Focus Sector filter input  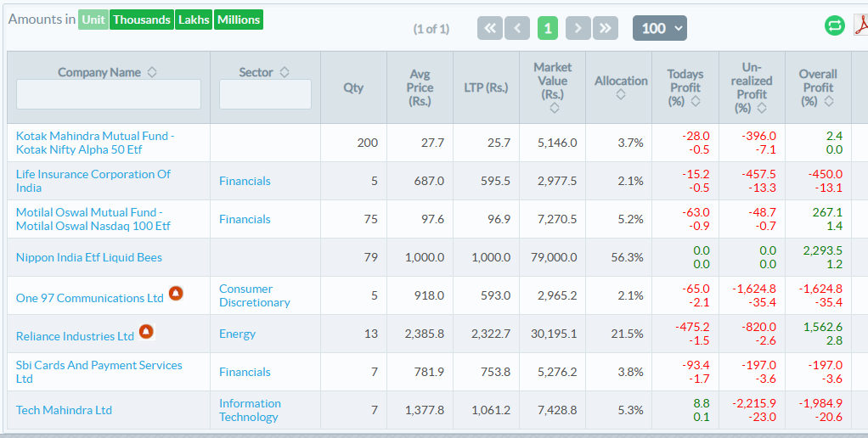coord(265,94)
